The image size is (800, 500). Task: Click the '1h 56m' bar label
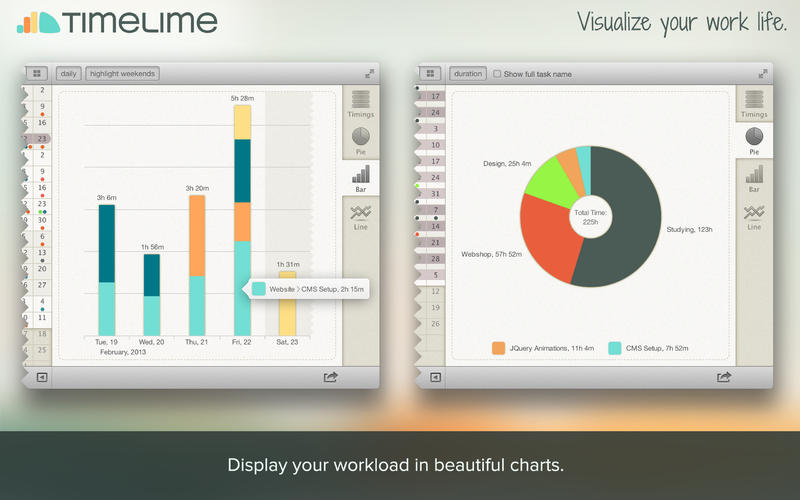(153, 247)
